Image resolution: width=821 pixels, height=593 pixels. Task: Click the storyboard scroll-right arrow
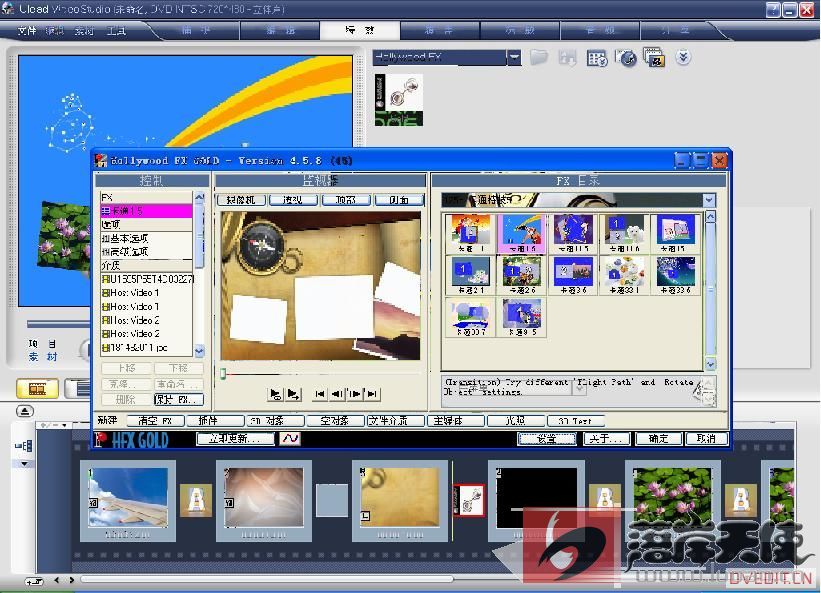point(72,580)
